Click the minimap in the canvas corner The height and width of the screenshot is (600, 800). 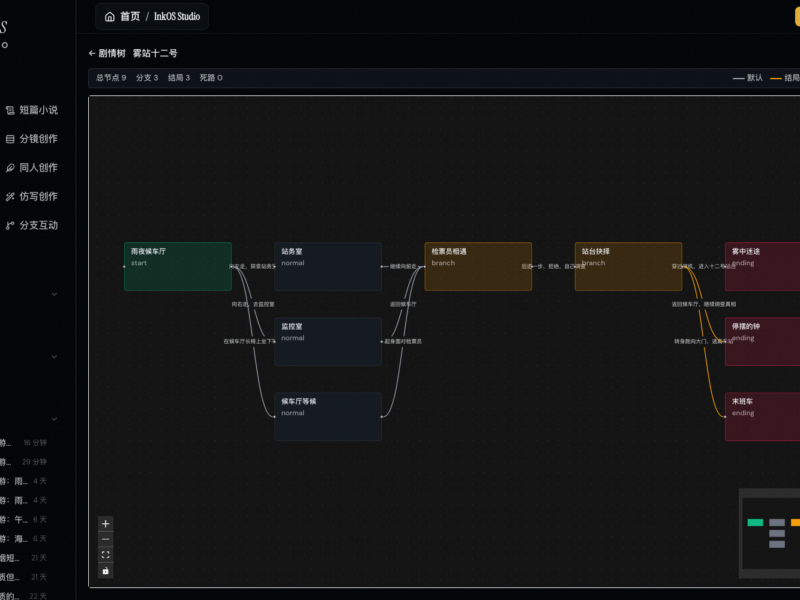770,533
